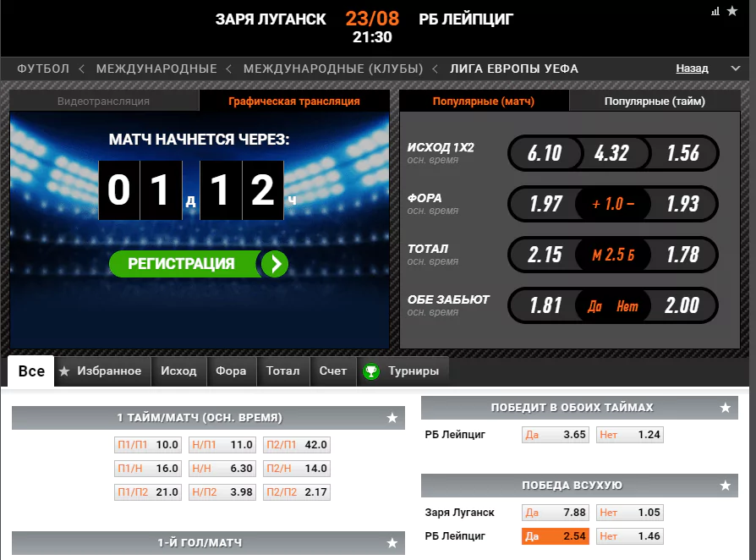Select the Популярные (тайм) tab
The height and width of the screenshot is (560, 756).
(655, 102)
